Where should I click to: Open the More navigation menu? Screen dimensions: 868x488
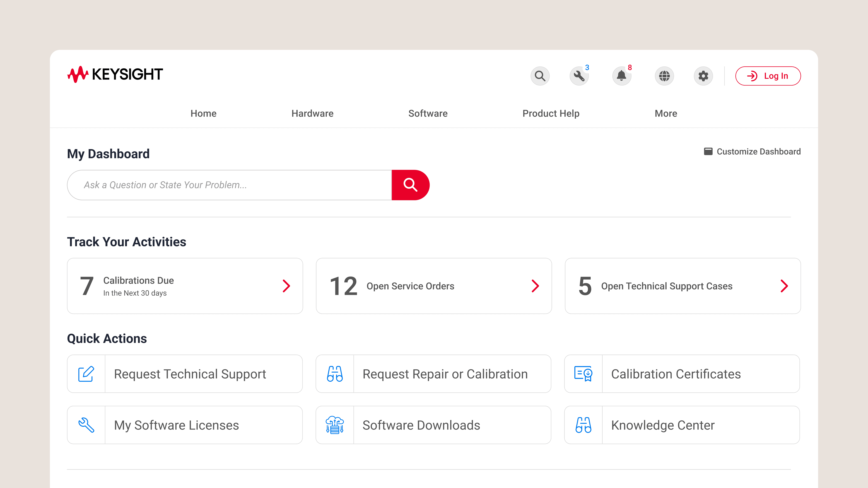click(x=665, y=113)
